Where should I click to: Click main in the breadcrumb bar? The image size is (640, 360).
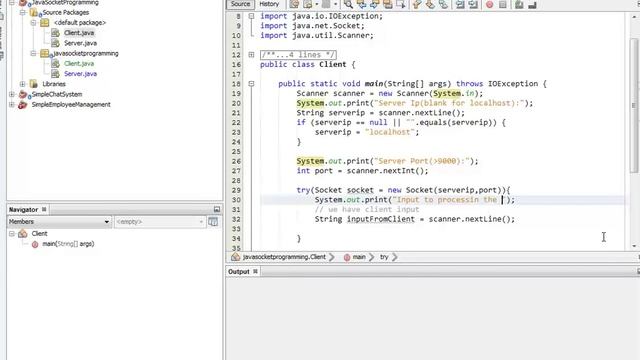click(x=359, y=257)
